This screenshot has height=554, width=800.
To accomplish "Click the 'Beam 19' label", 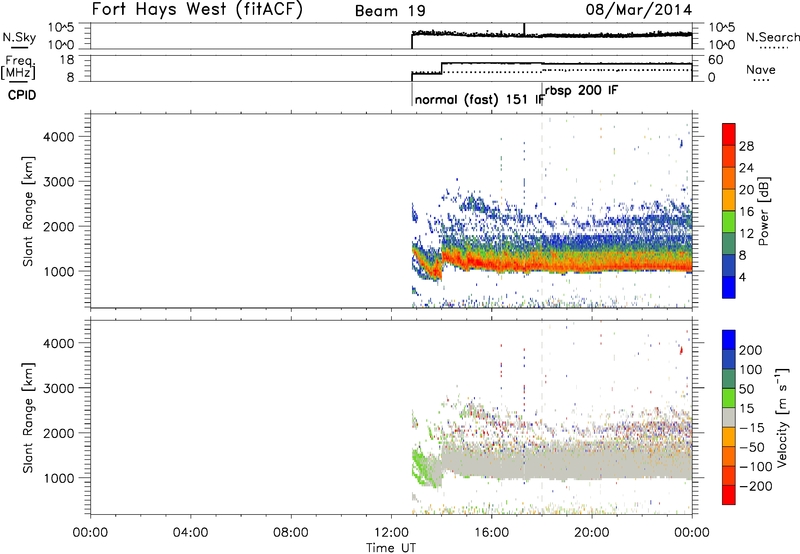I will (x=390, y=11).
